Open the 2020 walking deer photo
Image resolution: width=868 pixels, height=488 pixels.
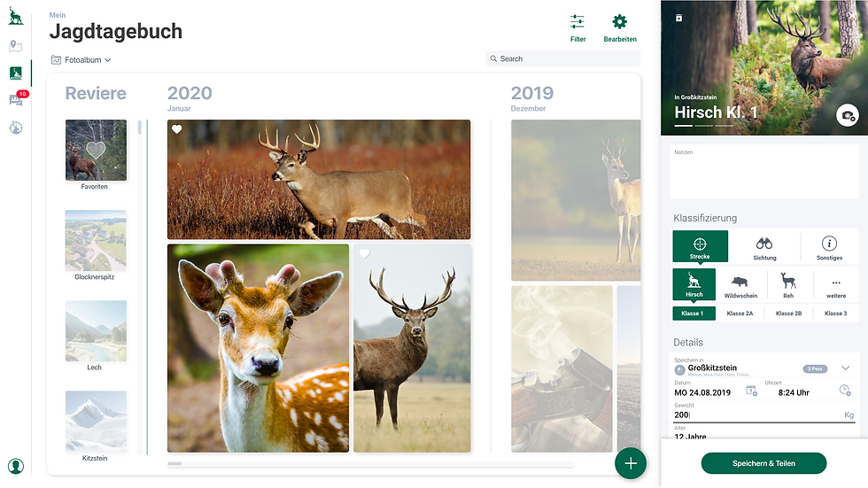pos(319,179)
